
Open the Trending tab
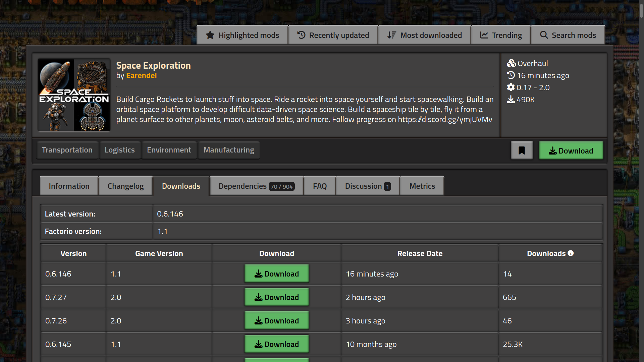pos(501,35)
